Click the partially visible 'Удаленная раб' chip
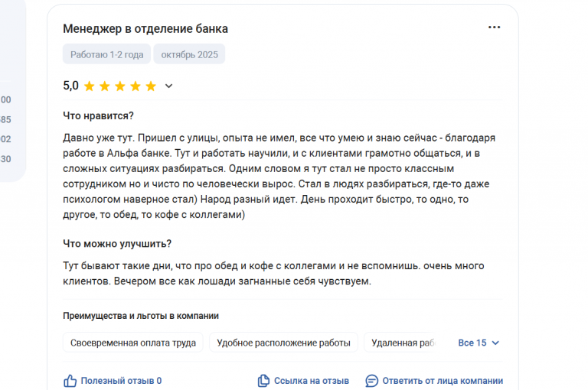 tap(401, 343)
